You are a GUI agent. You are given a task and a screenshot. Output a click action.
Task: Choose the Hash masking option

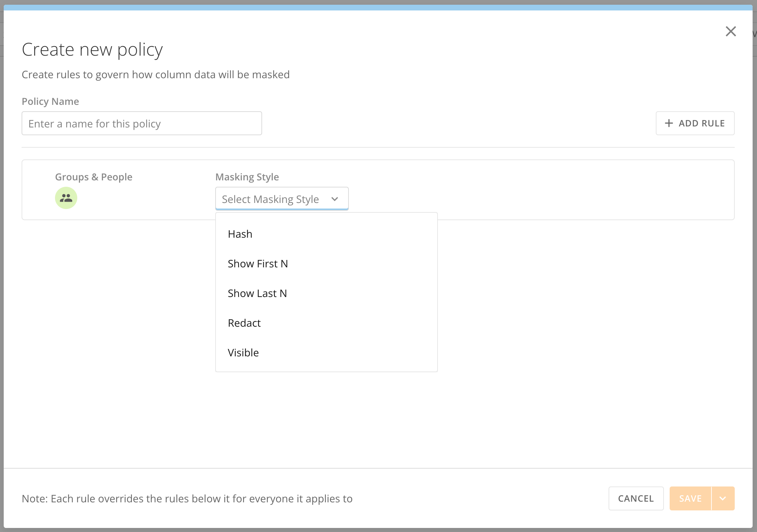pyautogui.click(x=240, y=234)
